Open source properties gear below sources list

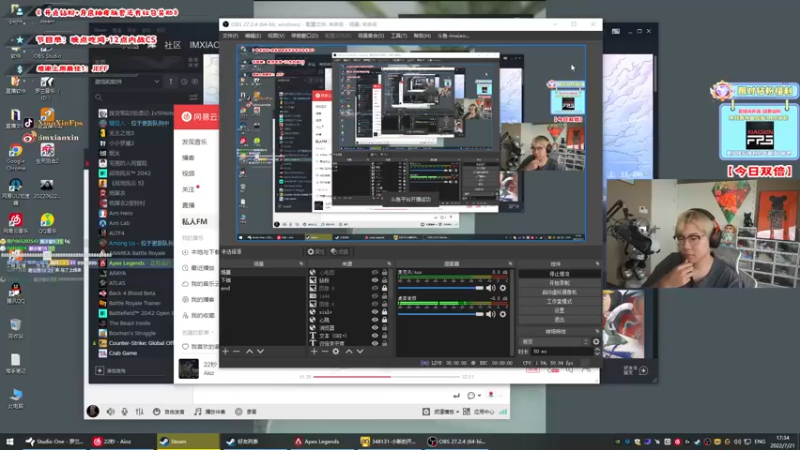click(x=336, y=352)
